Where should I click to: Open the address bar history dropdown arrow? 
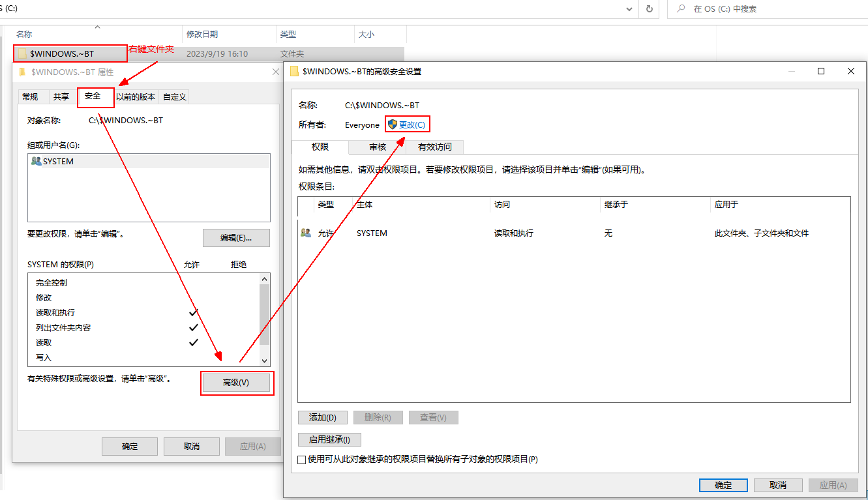[x=629, y=9]
